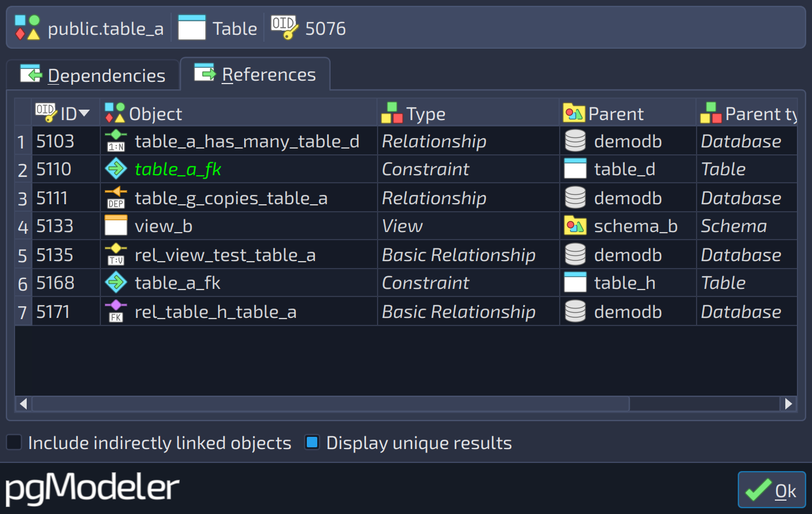Click the horizontal scrollbar right arrow
The height and width of the screenshot is (514, 812).
coord(788,403)
